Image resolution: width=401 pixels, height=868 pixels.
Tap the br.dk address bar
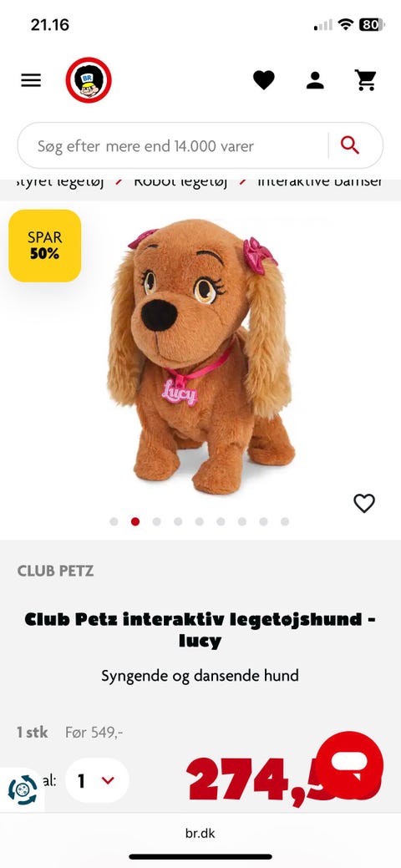200,833
